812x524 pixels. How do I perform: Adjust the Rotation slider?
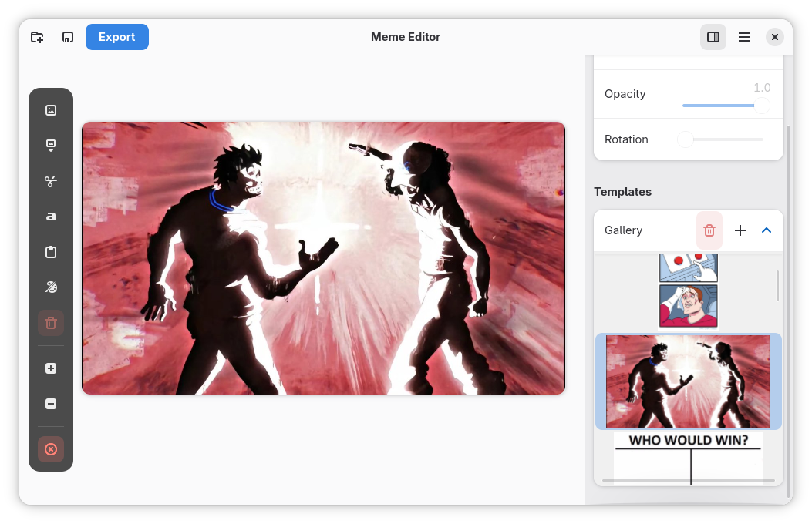click(x=721, y=139)
